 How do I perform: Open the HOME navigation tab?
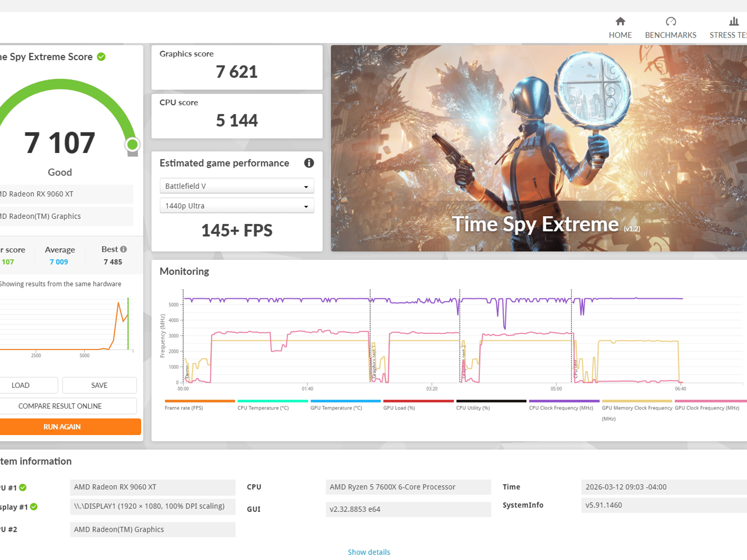click(620, 28)
